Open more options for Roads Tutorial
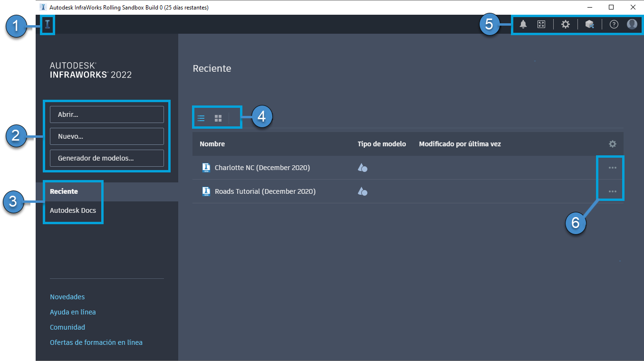This screenshot has width=644, height=361. (613, 191)
